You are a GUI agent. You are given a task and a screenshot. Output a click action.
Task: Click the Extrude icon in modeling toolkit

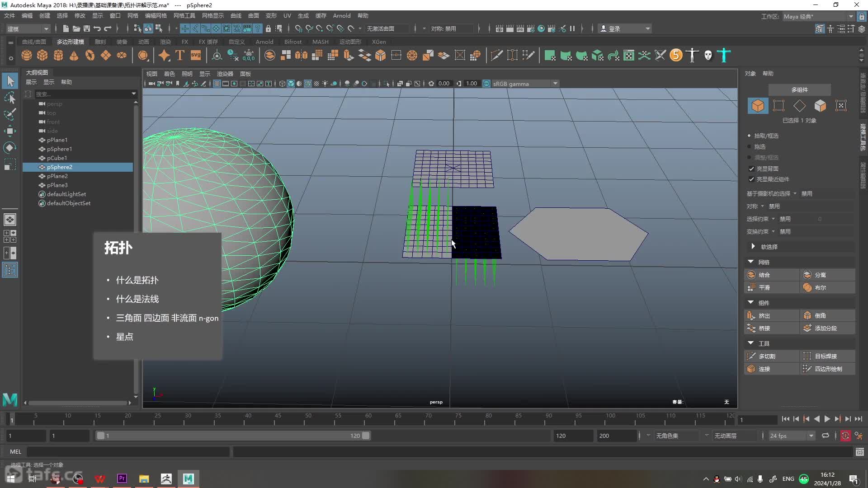pos(751,315)
